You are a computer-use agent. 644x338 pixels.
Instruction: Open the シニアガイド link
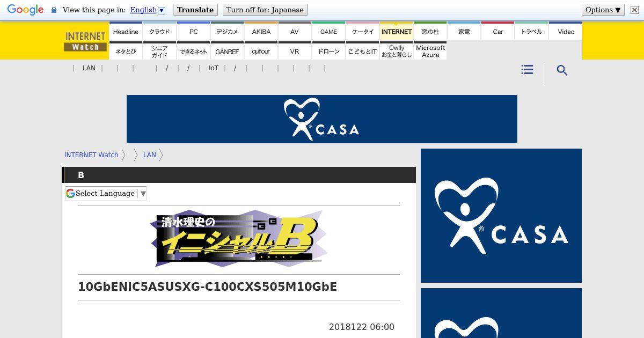[159, 52]
